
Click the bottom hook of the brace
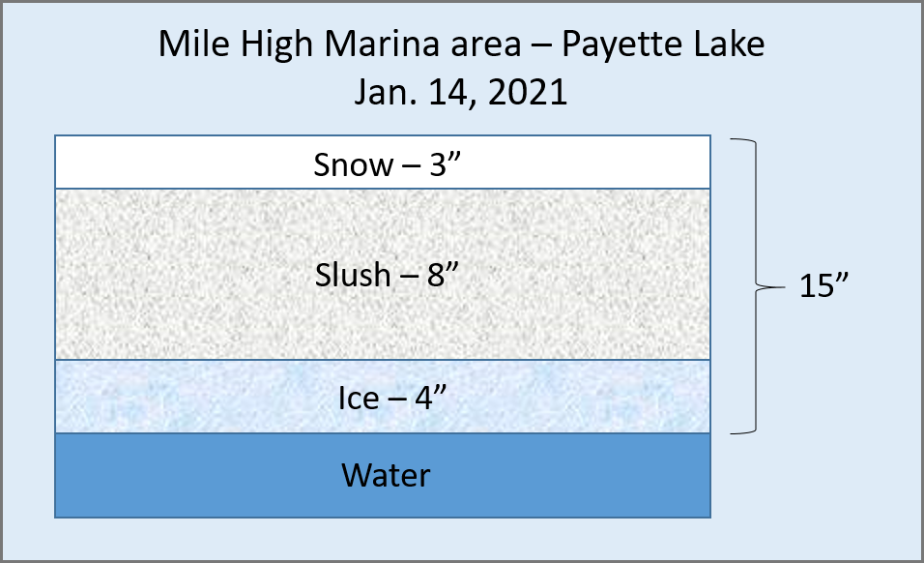[x=741, y=432]
